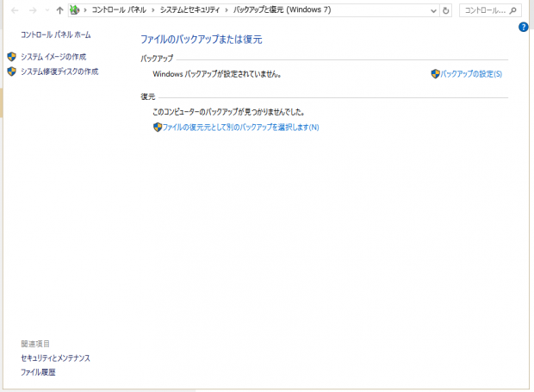The width and height of the screenshot is (534, 392).
Task: Go back using the back arrow
Action: (x=15, y=10)
